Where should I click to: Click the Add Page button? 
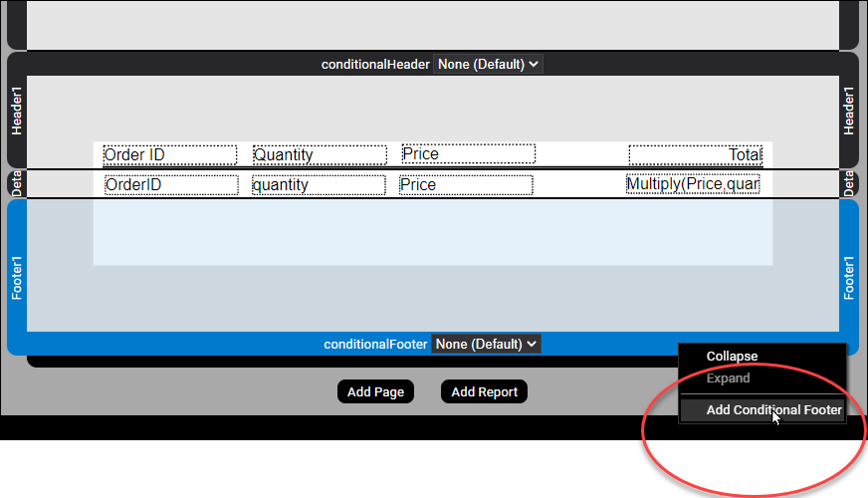[375, 391]
